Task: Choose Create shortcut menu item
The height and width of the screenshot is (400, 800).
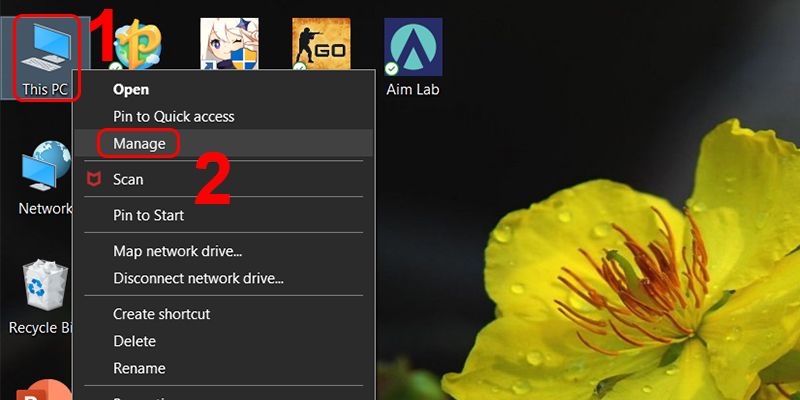Action: coord(161,314)
